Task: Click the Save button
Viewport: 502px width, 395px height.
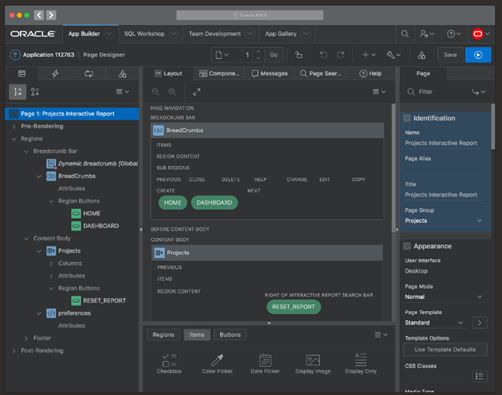Action: [x=450, y=55]
